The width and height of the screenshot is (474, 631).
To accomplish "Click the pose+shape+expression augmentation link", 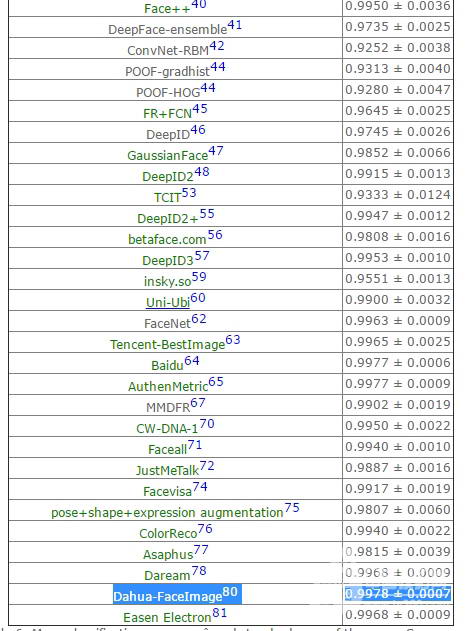I will tap(167, 512).
